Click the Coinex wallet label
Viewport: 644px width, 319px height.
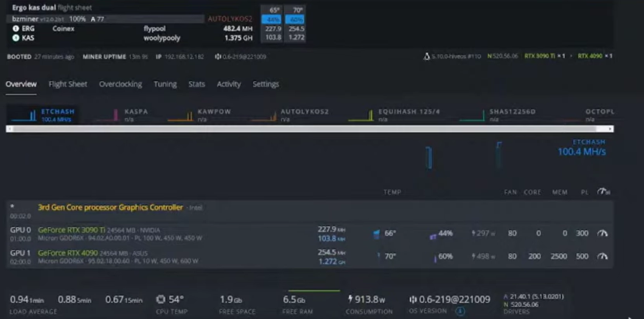63,29
